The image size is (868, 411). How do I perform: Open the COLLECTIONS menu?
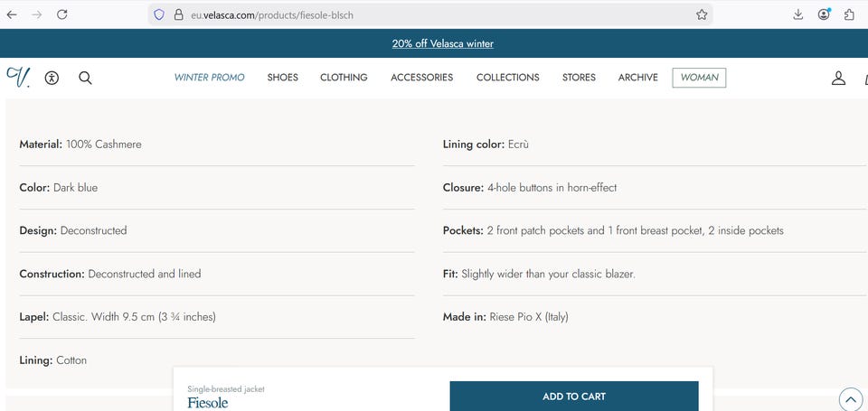pyautogui.click(x=507, y=78)
